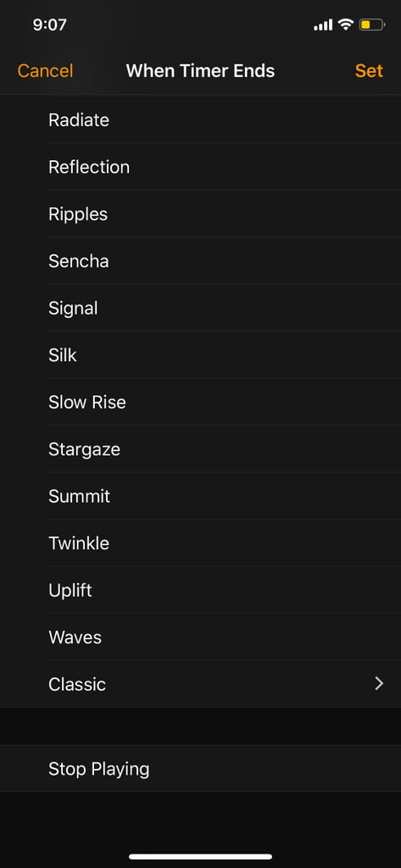Viewport: 401px width, 868px height.
Task: Choose Twinkle from the sound list
Action: (x=200, y=543)
